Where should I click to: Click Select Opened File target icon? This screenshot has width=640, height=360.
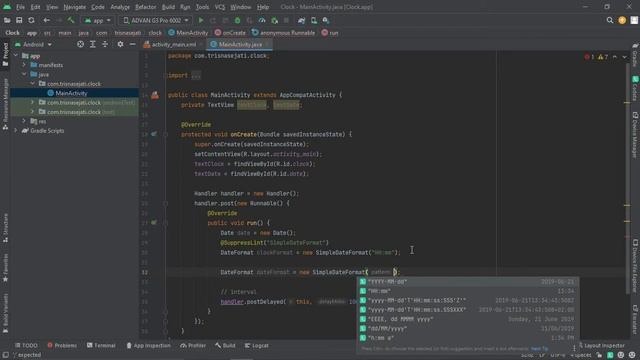pyautogui.click(x=80, y=44)
